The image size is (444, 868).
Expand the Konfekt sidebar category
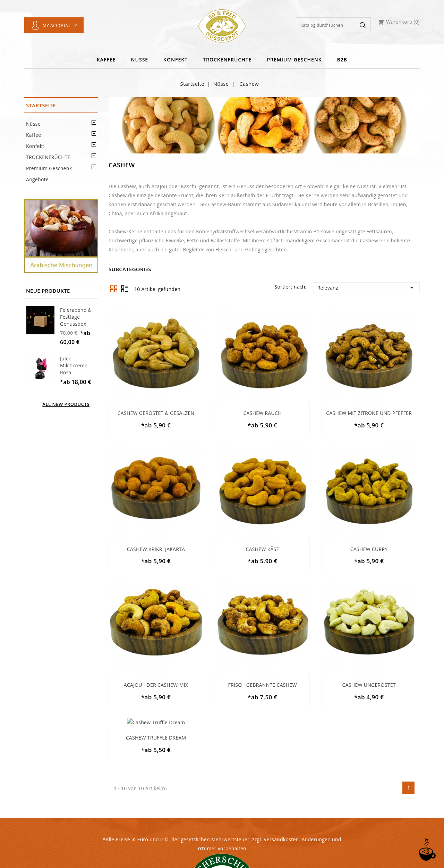click(94, 145)
